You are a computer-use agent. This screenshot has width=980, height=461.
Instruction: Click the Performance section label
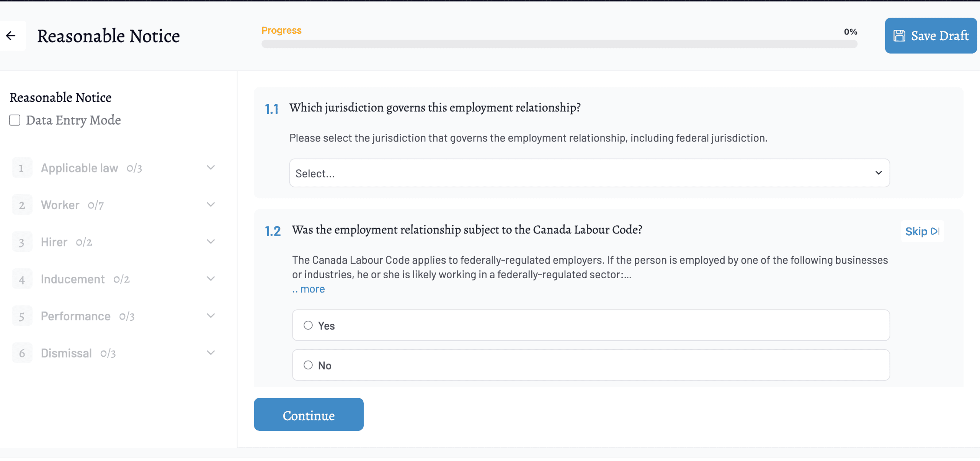point(75,316)
